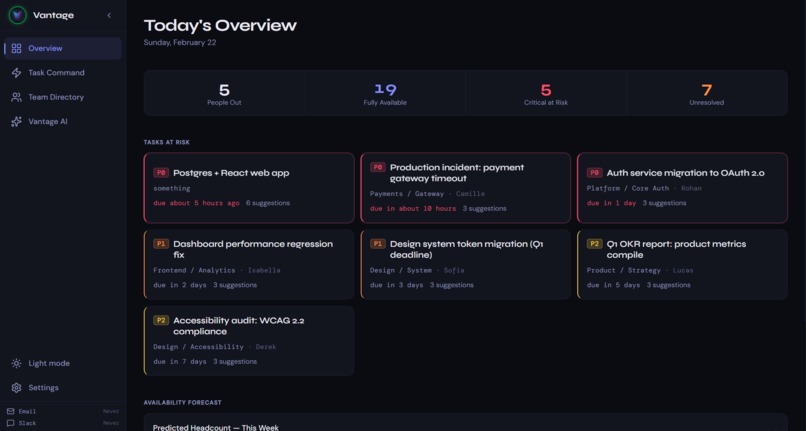Click 'Platform / Core Auth' label
806x431 pixels.
(628, 188)
